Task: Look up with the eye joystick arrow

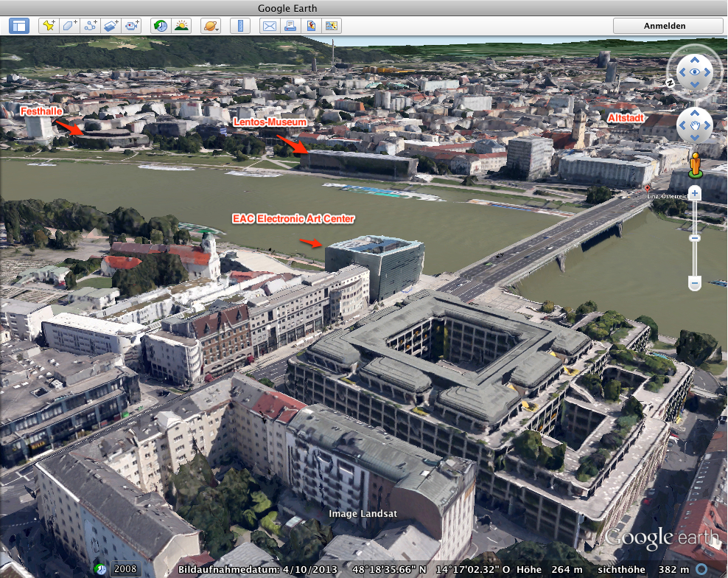Action: (x=695, y=60)
